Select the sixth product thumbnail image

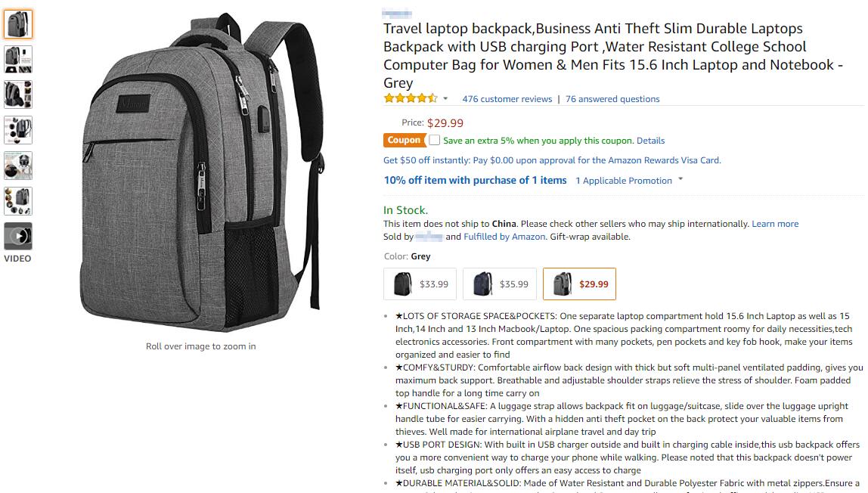[17, 201]
